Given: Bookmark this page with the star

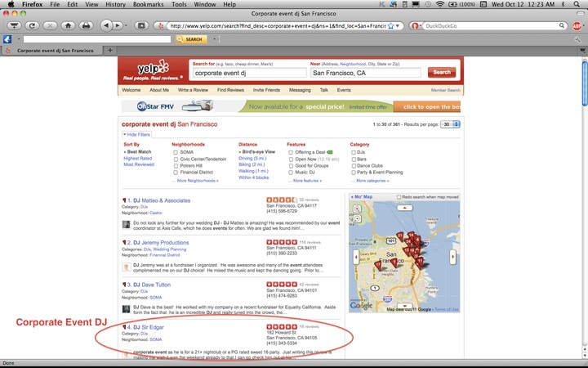Looking at the screenshot, I should click(390, 26).
